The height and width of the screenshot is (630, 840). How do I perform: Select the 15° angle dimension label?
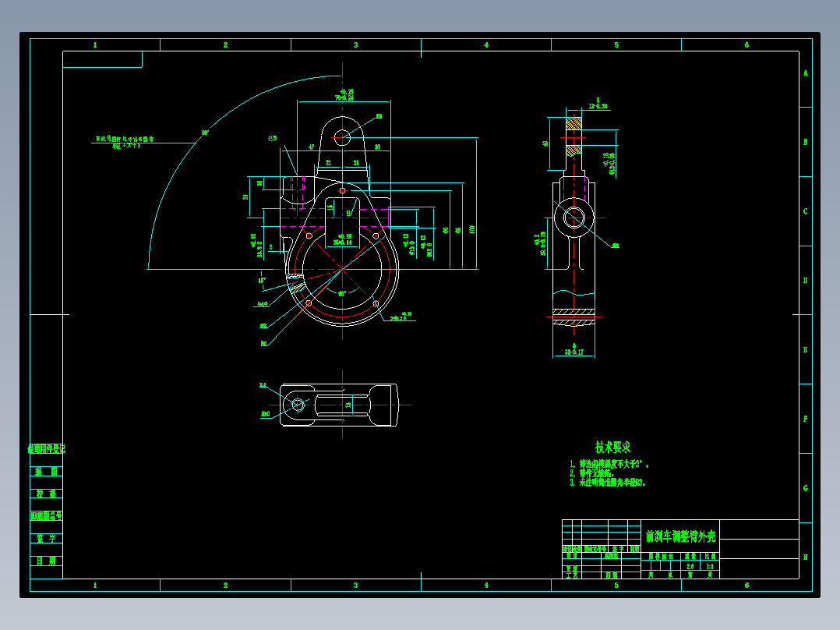[x=263, y=281]
